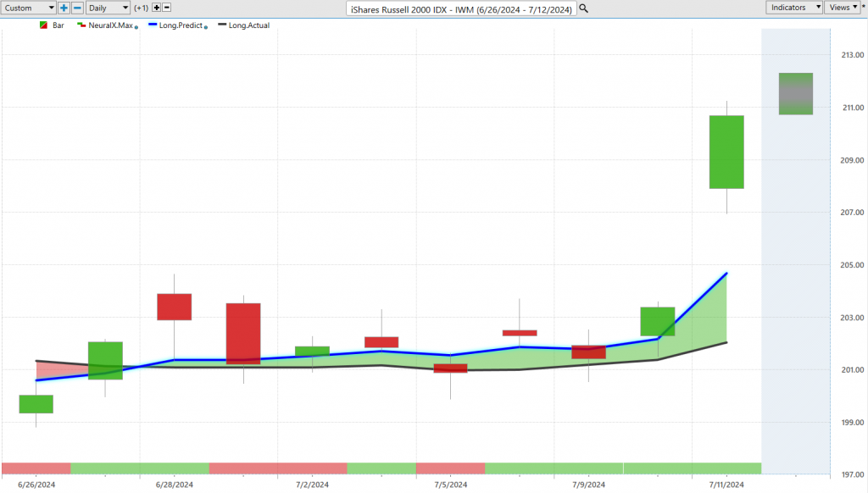Click the 205.00 price axis label
The image size is (868, 493).
(x=853, y=265)
